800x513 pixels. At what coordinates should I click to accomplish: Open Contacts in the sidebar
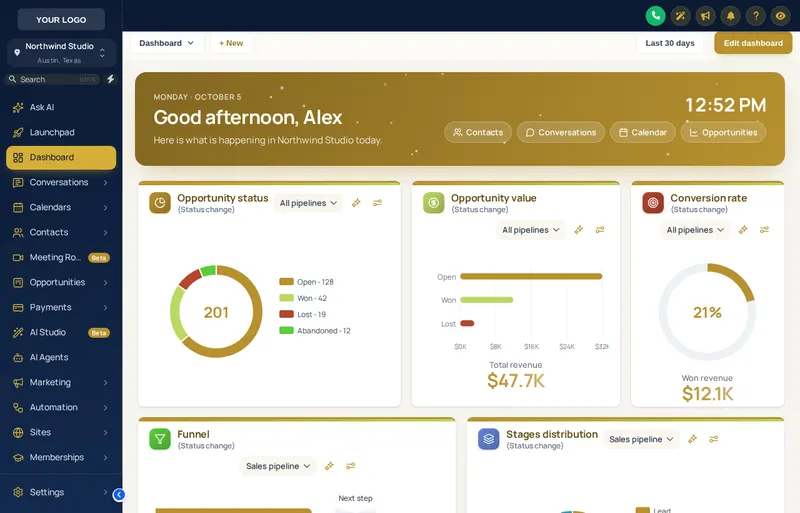tap(61, 232)
